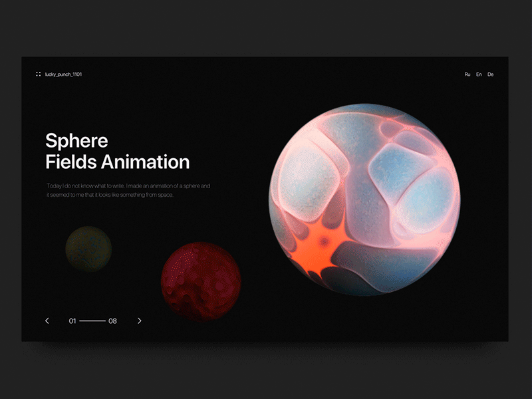
Task: Switch language to En
Action: coord(479,74)
